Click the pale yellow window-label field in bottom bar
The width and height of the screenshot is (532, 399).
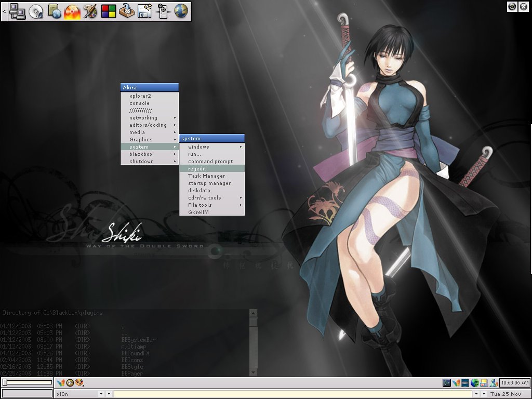coord(292,394)
